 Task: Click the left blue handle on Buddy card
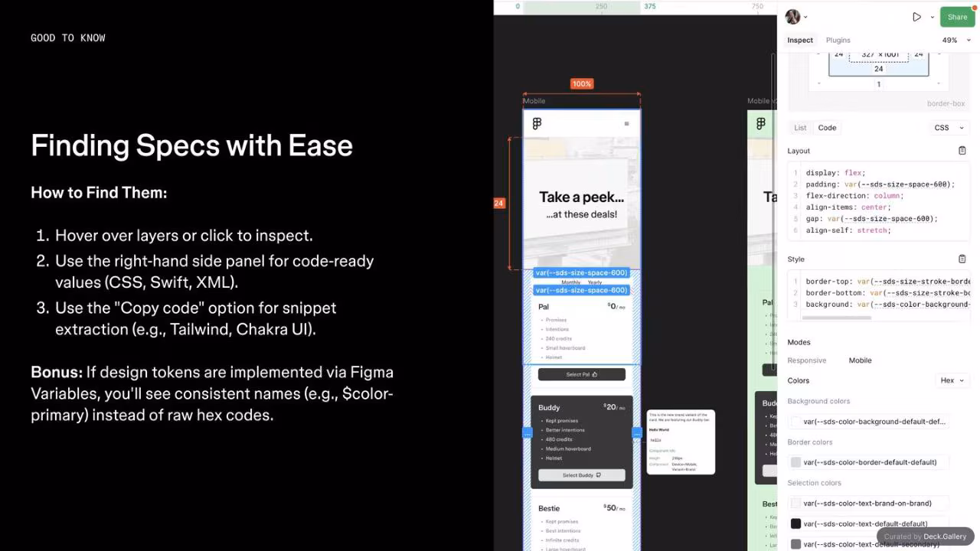pyautogui.click(x=528, y=433)
